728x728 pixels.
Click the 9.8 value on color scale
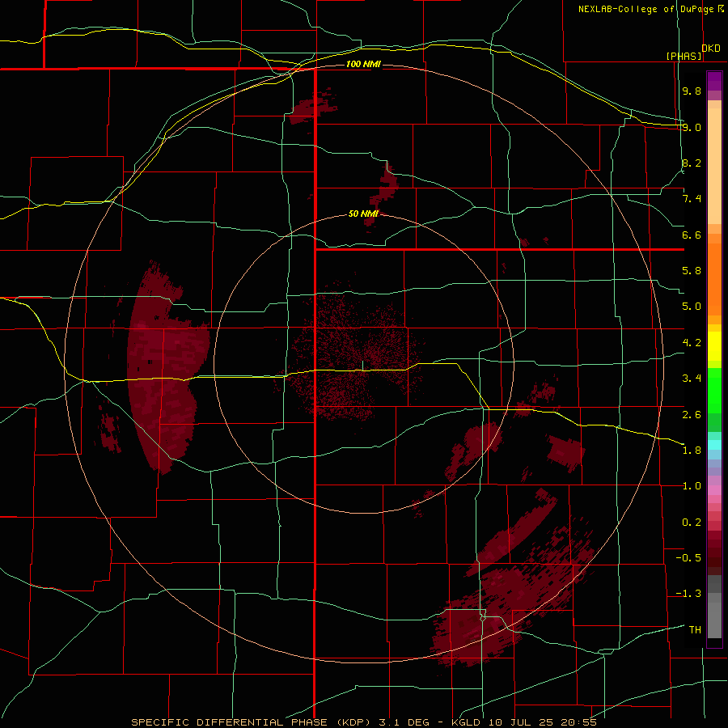(692, 91)
